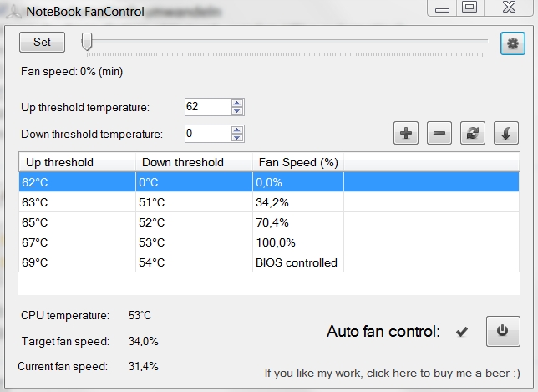Open the buy me a beer link
This screenshot has width=538, height=392.
[392, 373]
